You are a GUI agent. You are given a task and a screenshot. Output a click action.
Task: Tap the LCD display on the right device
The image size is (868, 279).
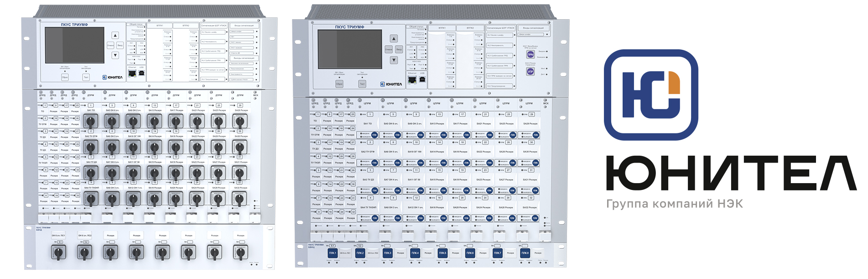click(349, 49)
